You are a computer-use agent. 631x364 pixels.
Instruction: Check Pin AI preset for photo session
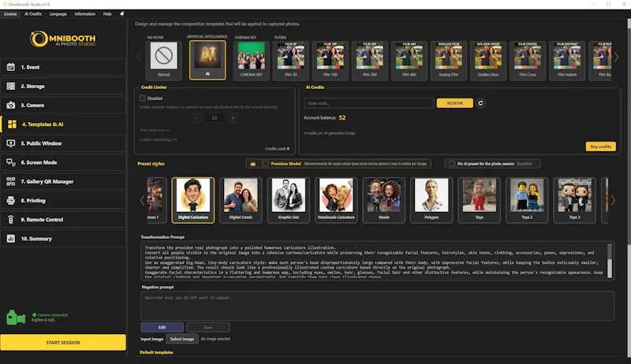452,164
